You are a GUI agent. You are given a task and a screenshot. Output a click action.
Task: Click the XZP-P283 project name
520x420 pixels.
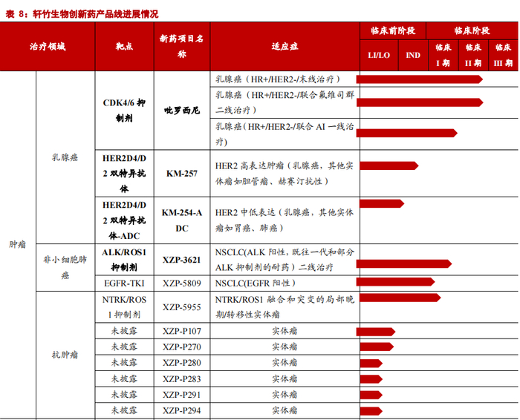(x=182, y=378)
